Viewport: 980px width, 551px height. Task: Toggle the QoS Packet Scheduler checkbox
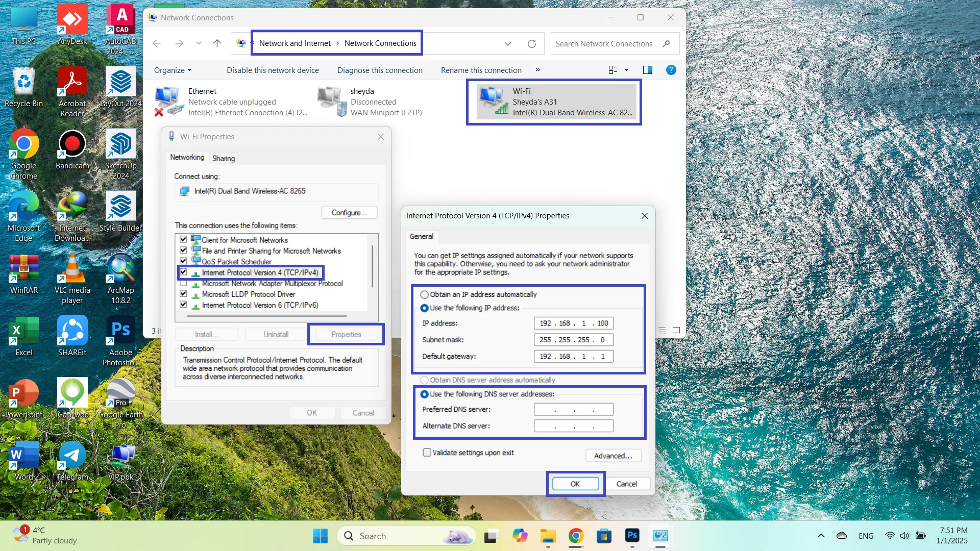(x=183, y=261)
